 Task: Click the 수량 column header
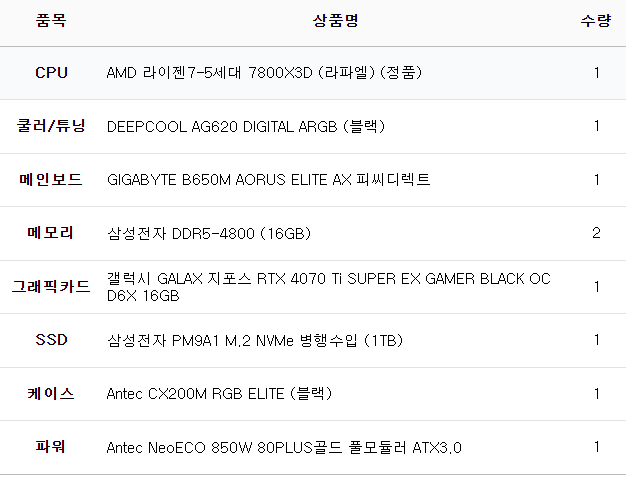[x=596, y=21]
